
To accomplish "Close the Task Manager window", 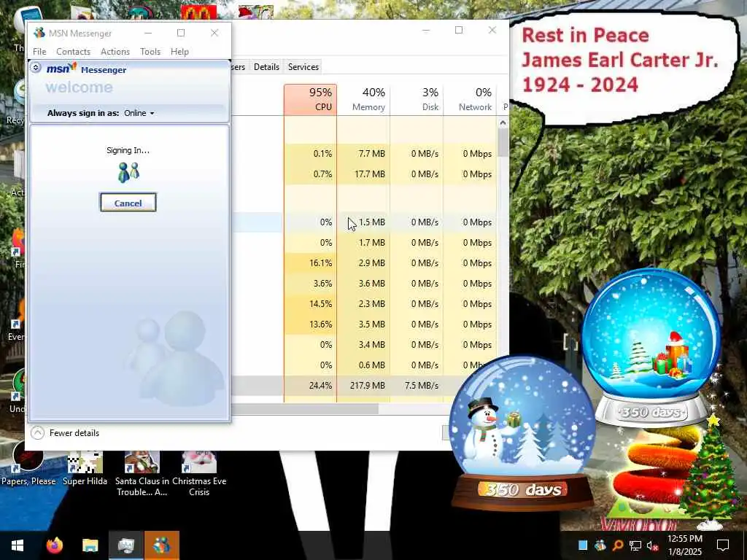I will coord(492,30).
